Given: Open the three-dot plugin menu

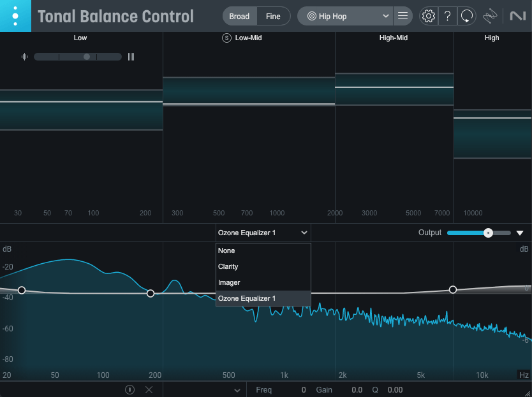Looking at the screenshot, I should (x=15, y=16).
